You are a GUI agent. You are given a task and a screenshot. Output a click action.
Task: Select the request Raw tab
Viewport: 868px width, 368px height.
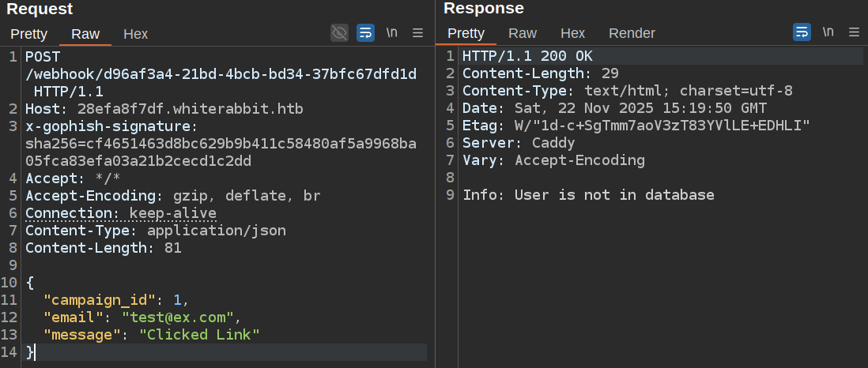coord(85,34)
